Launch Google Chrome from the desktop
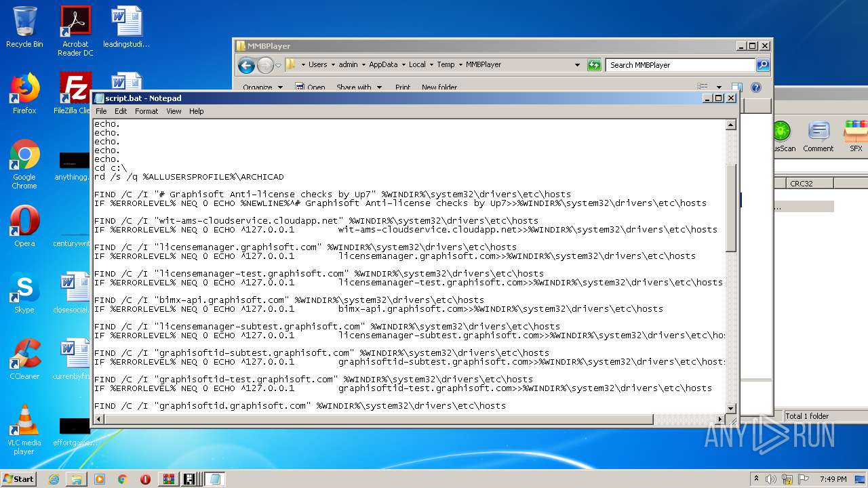This screenshot has height=488, width=868. click(x=24, y=164)
